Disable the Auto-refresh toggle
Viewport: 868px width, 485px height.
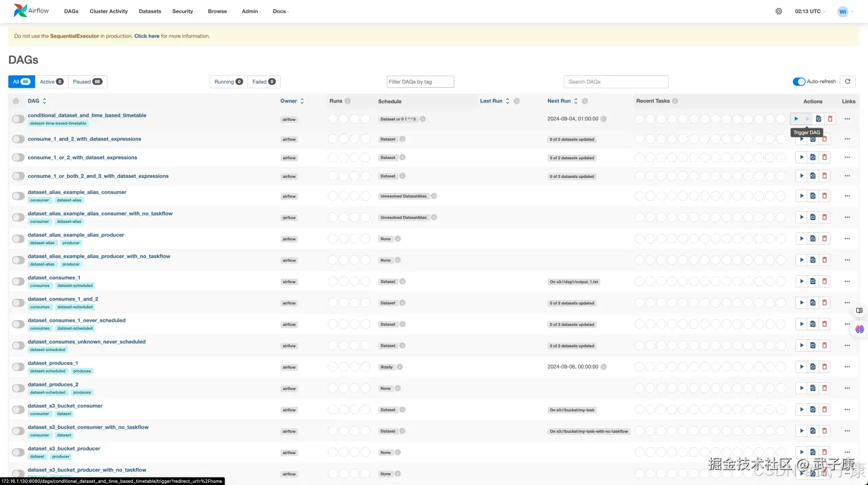click(x=799, y=81)
